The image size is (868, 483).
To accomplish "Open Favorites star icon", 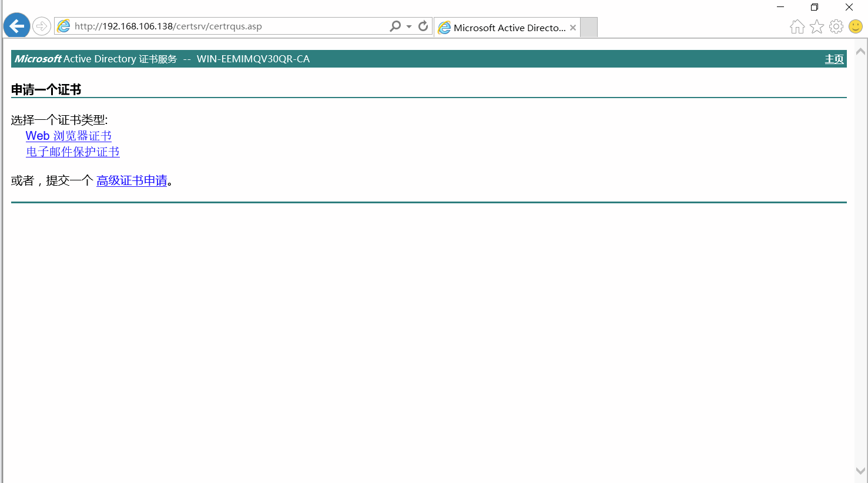I will pos(817,26).
